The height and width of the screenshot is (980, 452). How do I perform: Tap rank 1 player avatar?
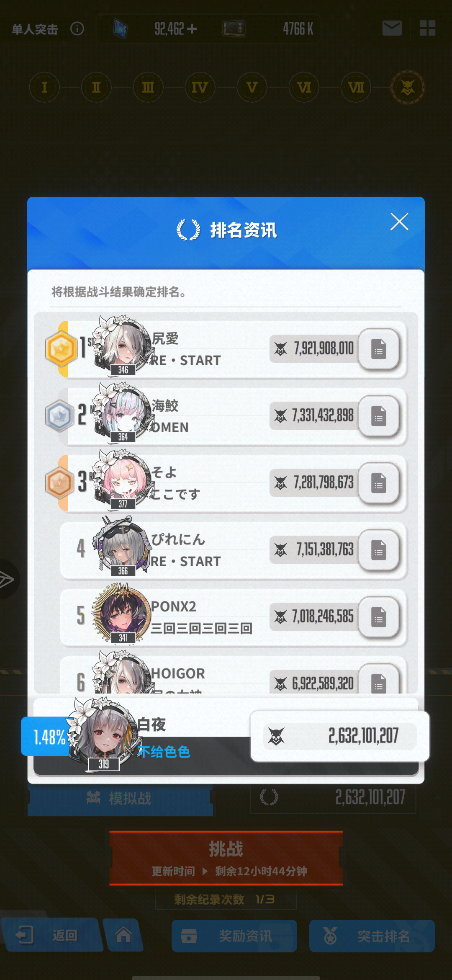[121, 346]
